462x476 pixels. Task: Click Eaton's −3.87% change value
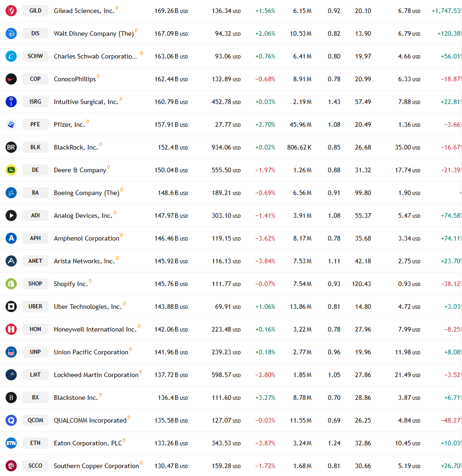coord(265,443)
